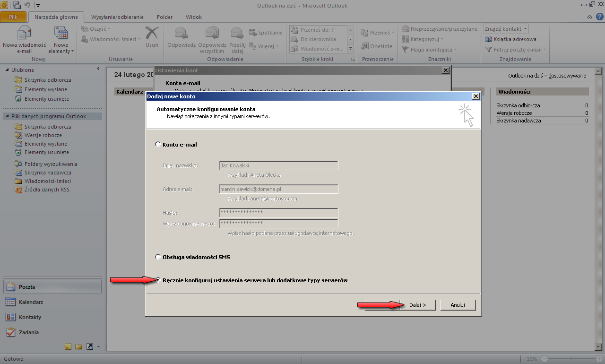Screen dimensions: 605x364
Task: Collapse the Ulubione section
Action: pyautogui.click(x=7, y=70)
